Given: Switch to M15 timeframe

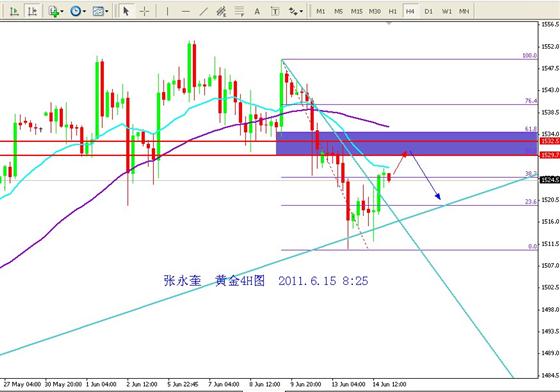Looking at the screenshot, I should [x=356, y=11].
